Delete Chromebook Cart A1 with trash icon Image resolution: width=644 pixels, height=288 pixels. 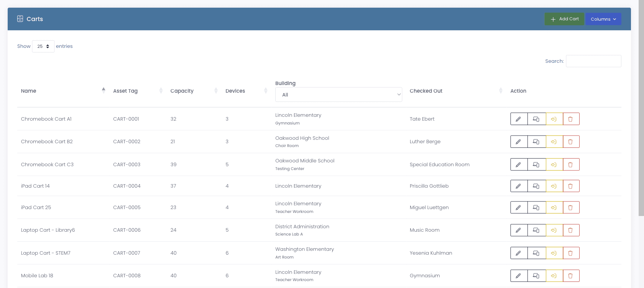[571, 119]
